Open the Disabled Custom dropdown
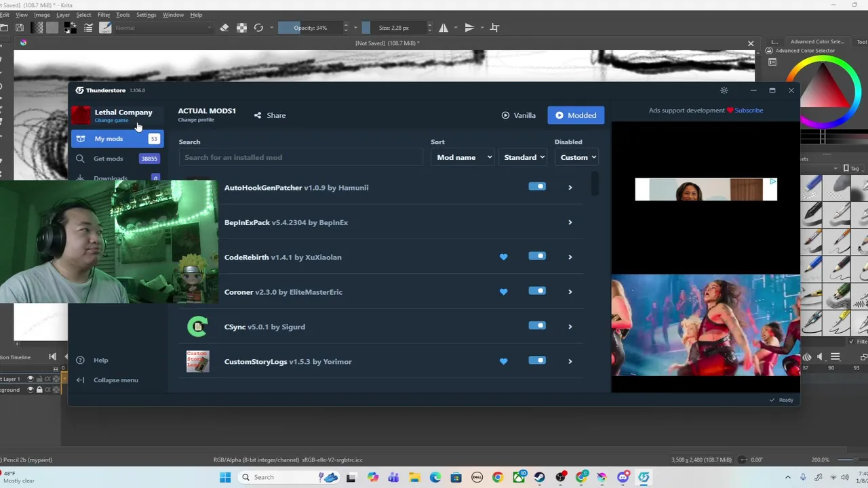Screen dimensions: 868x488 577,157
